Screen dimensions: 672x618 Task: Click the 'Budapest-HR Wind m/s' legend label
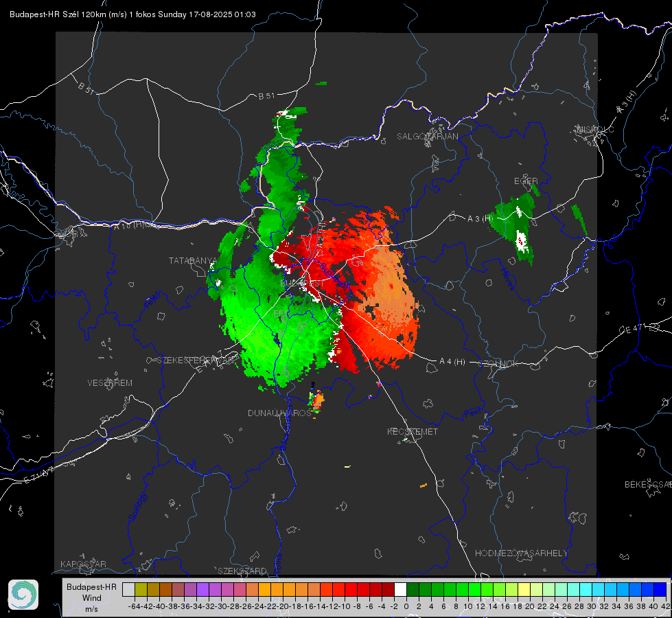tap(91, 598)
